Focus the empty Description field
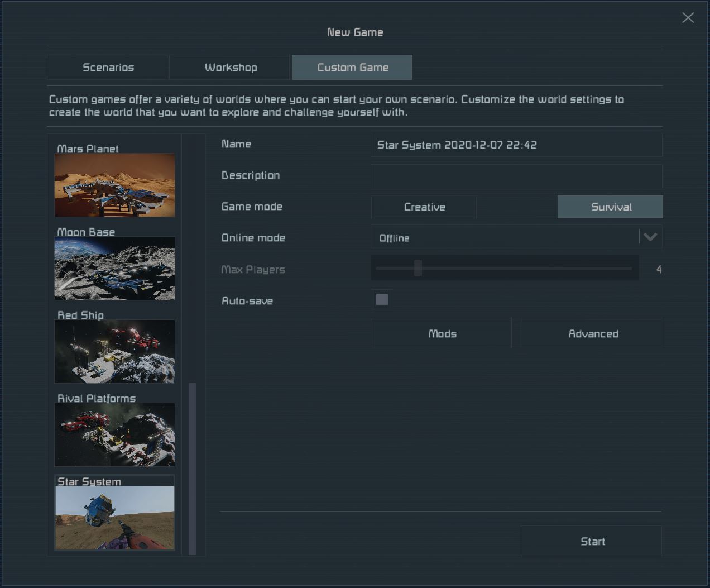This screenshot has height=588, width=710. [516, 176]
